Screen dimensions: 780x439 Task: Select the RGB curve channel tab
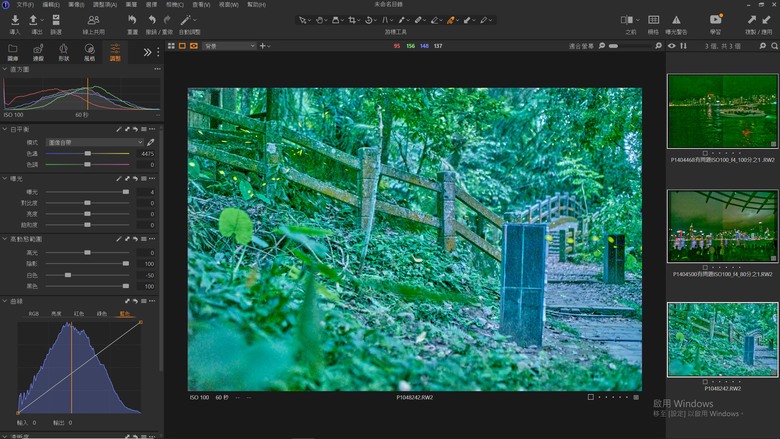pos(33,314)
